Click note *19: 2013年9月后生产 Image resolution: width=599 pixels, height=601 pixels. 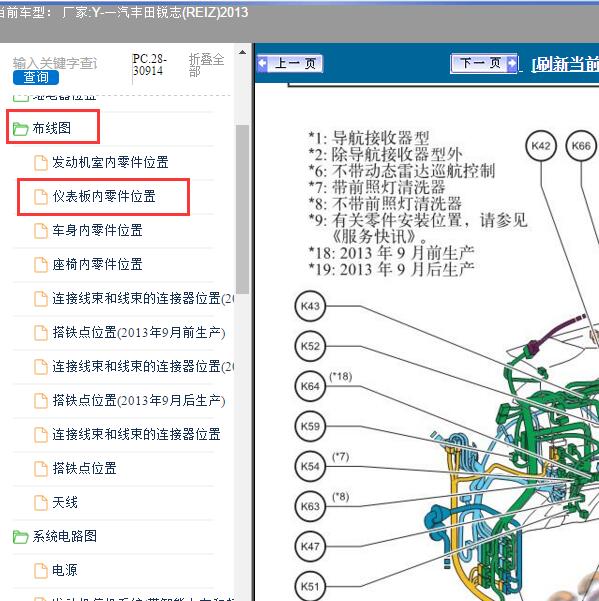click(x=391, y=269)
